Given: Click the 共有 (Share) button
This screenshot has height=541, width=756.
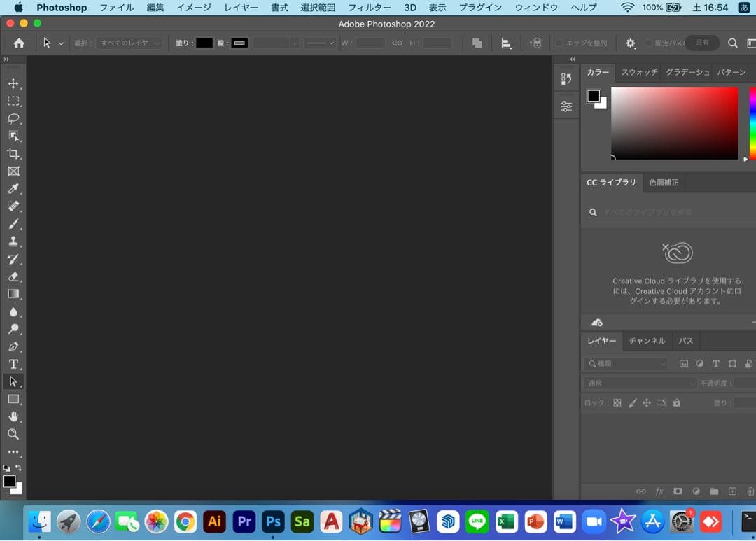Looking at the screenshot, I should (x=702, y=43).
